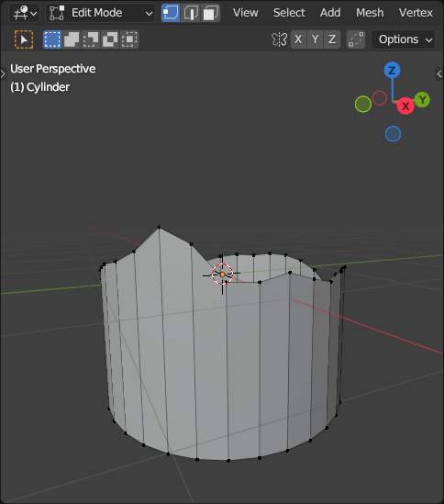Click the mesh symmetry butterfly icon
Screen dimensions: 444x504
pyautogui.click(x=279, y=39)
